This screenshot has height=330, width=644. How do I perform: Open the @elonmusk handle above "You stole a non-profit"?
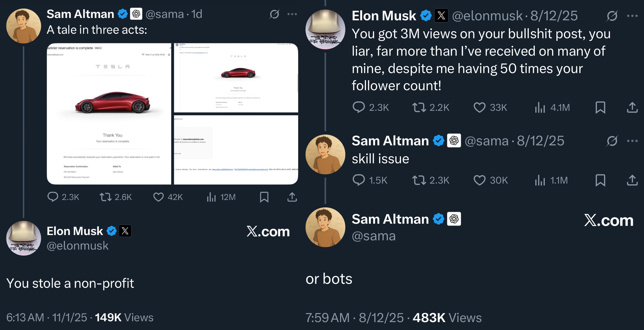pos(78,246)
